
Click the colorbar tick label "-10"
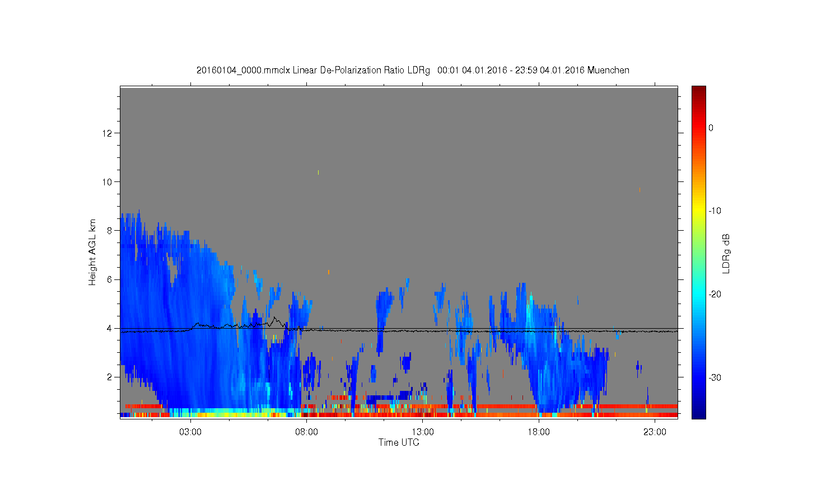[715, 211]
